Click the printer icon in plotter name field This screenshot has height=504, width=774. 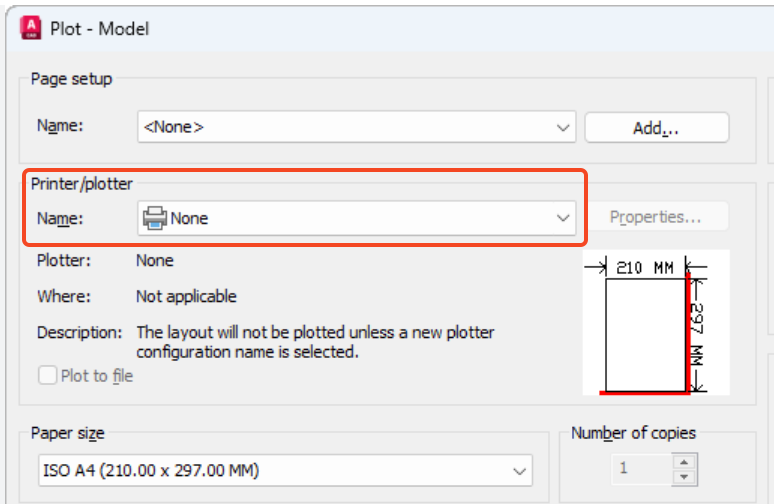[155, 217]
